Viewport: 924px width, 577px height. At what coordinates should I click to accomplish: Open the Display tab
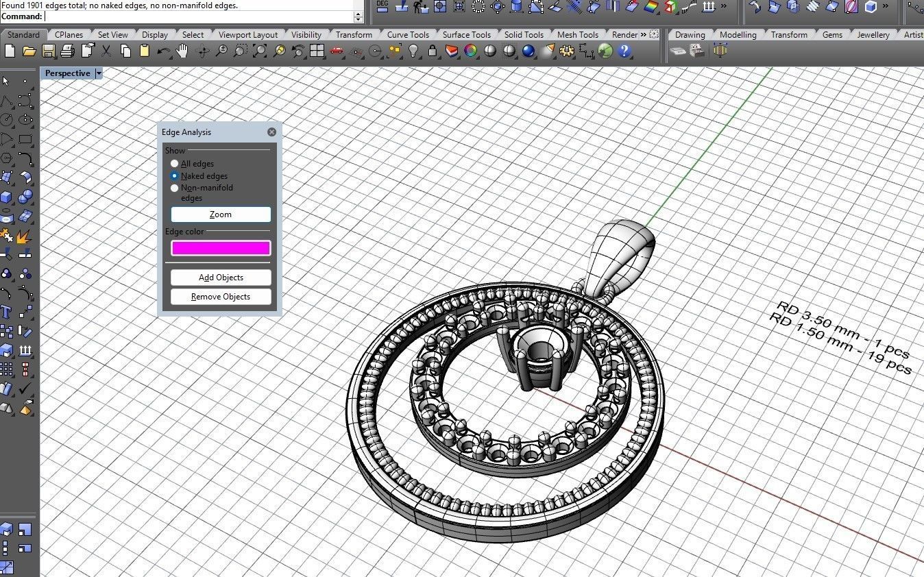pyautogui.click(x=155, y=34)
